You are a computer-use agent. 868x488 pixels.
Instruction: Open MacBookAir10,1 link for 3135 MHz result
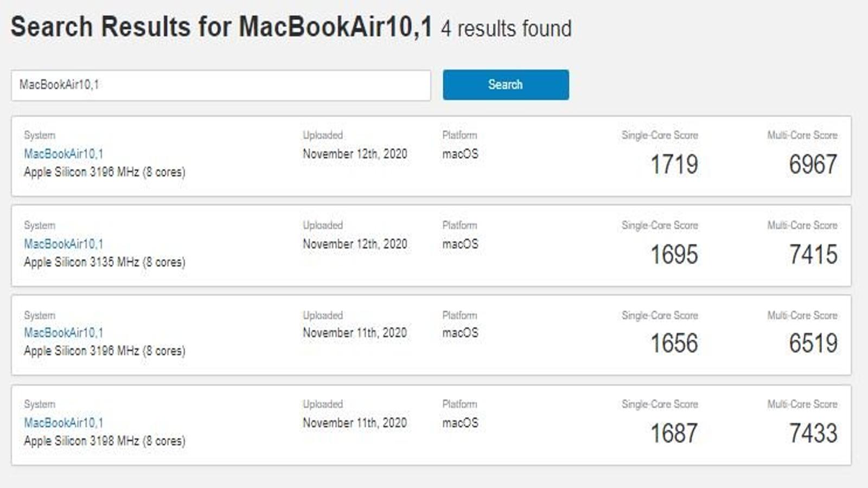pos(63,244)
